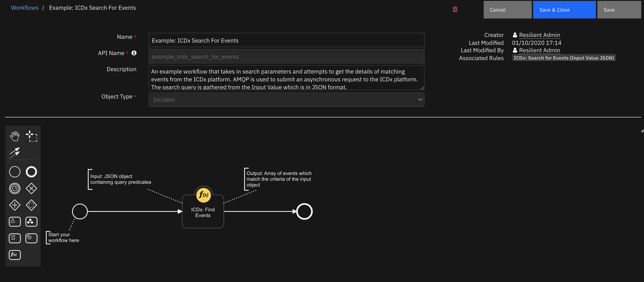Pick the user task tool in the palette
644x282 pixels.
[15, 222]
